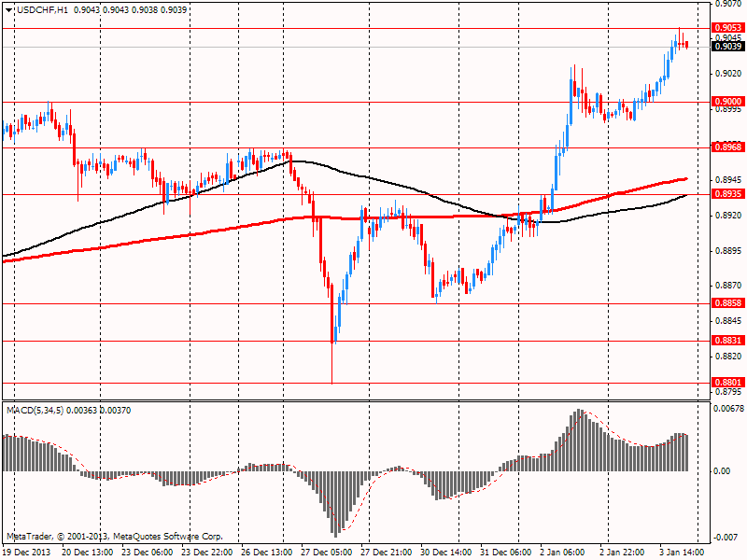This screenshot has height=560, width=747.
Task: Click the 23 Dec 22:00 time axis label
Action: click(206, 552)
